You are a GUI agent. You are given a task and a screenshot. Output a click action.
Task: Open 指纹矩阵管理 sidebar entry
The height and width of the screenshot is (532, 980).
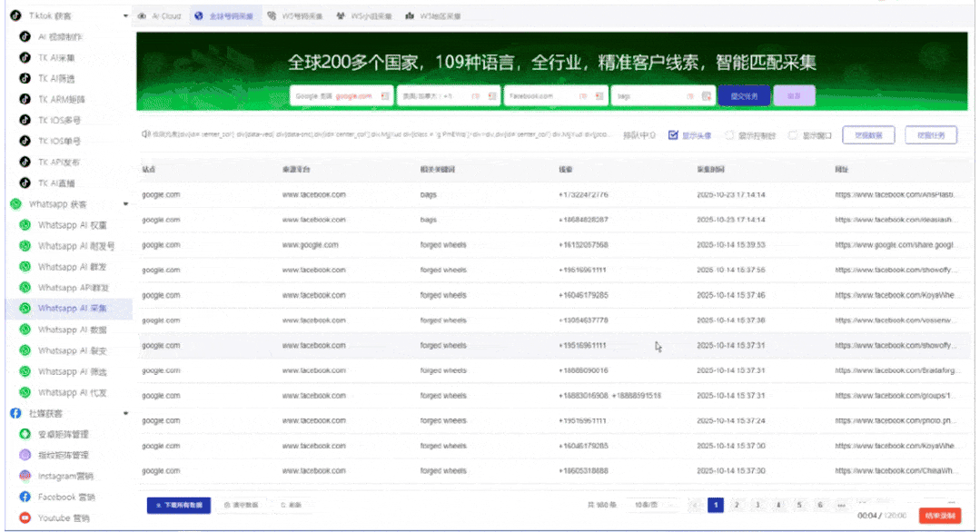pyautogui.click(x=64, y=455)
